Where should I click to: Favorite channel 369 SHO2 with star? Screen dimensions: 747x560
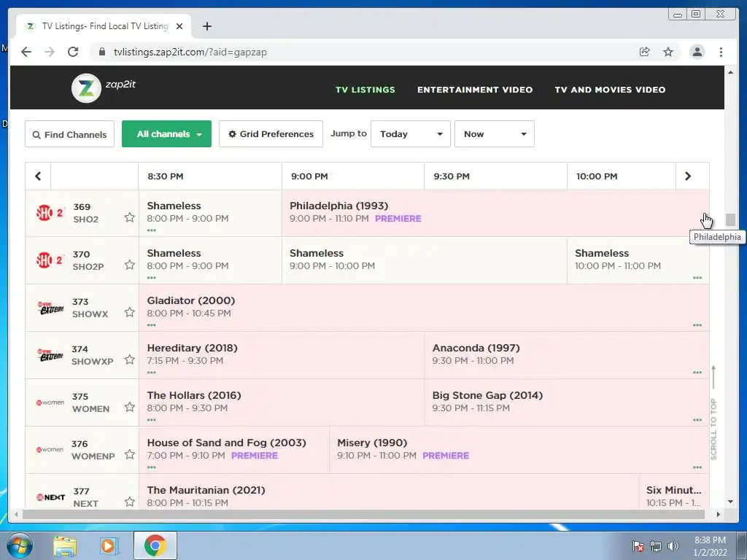pyautogui.click(x=130, y=217)
